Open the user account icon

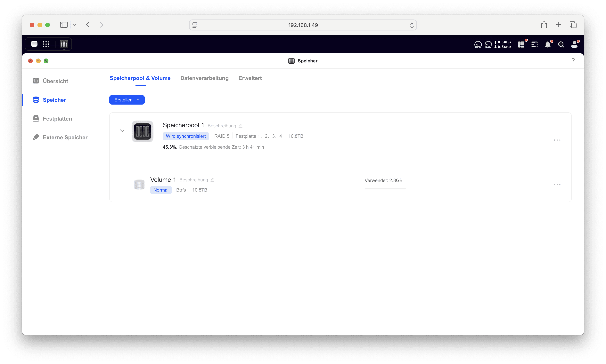point(574,44)
